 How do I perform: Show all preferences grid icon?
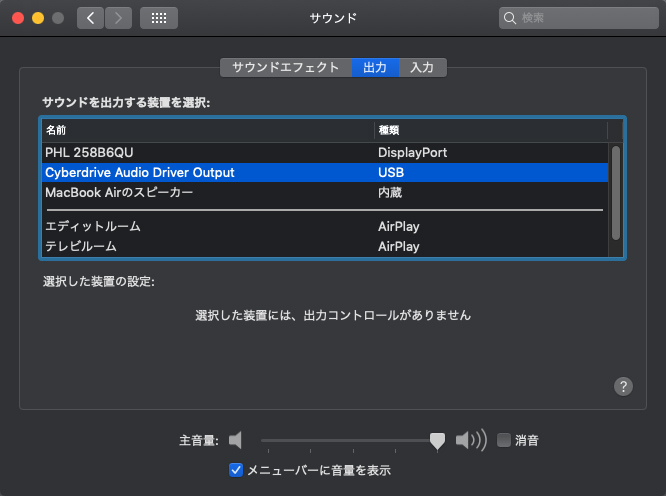pyautogui.click(x=159, y=18)
